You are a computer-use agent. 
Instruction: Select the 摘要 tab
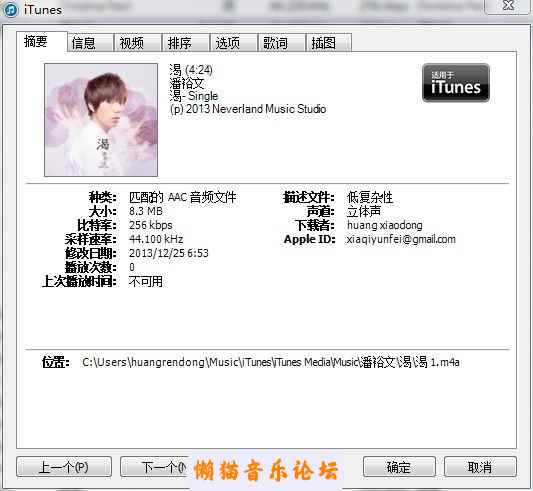pos(41,41)
